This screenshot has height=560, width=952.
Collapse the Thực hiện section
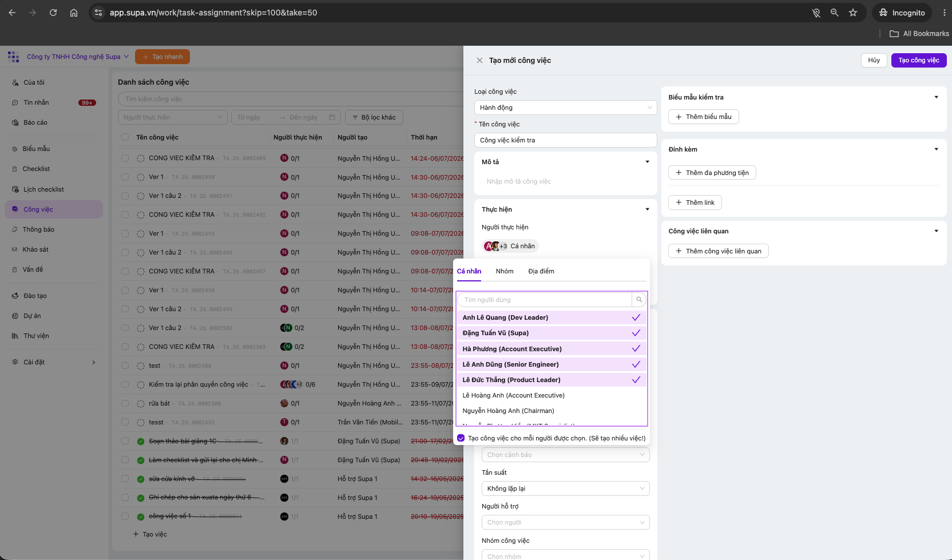pyautogui.click(x=647, y=209)
